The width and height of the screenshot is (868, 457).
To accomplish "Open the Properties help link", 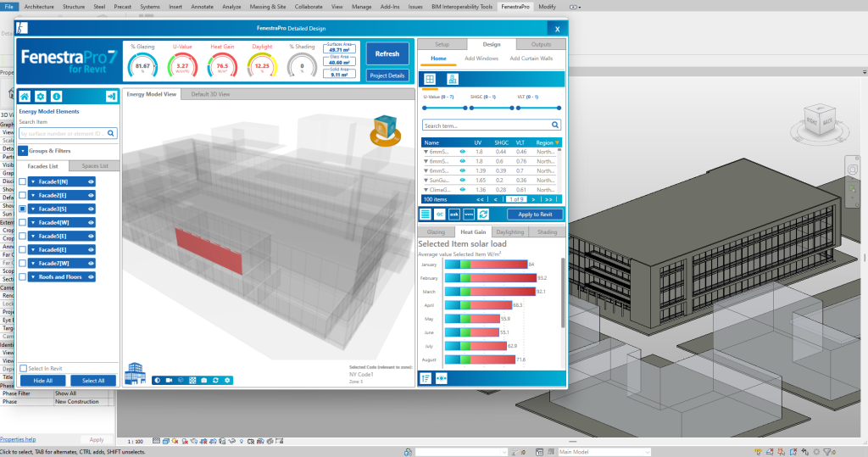I will click(x=18, y=439).
